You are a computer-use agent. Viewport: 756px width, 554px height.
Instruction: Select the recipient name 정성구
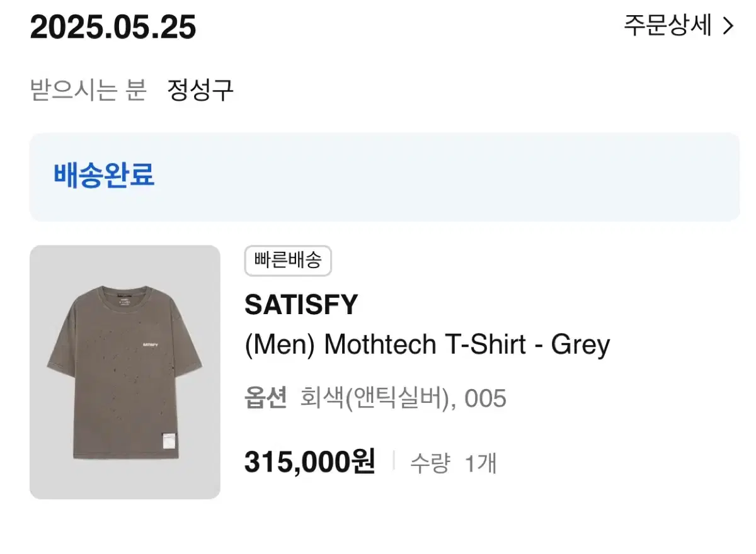(x=200, y=90)
